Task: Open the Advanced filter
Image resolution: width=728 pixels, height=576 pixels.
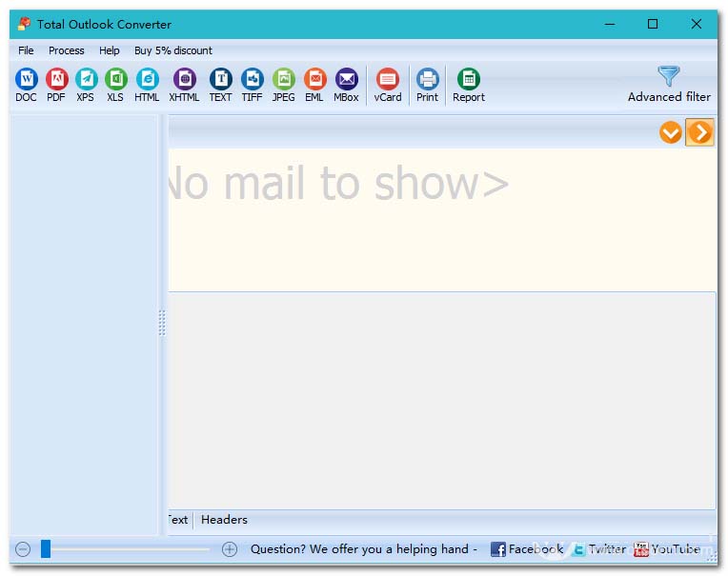Action: [x=669, y=84]
